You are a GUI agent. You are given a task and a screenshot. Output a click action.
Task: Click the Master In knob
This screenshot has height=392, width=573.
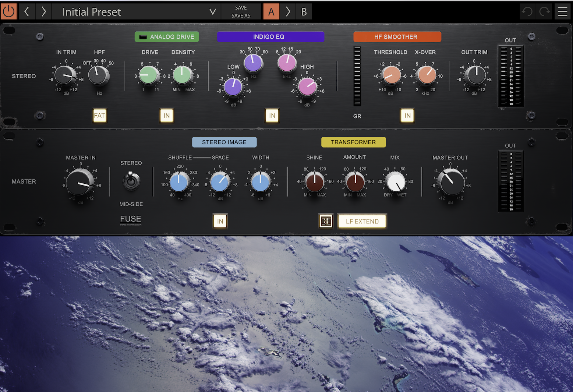coord(79,182)
